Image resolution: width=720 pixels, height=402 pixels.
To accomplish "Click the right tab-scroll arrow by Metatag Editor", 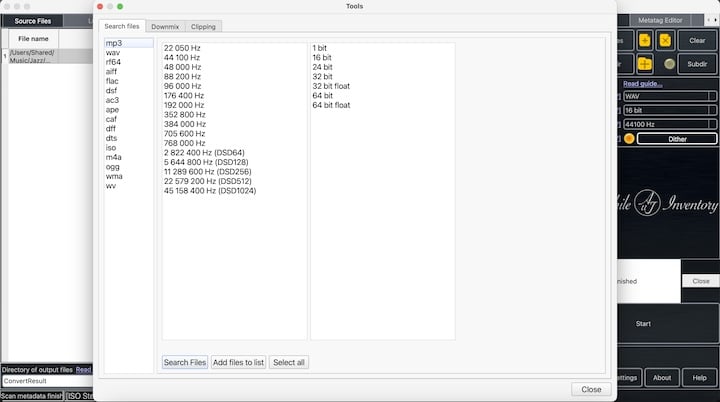I will point(715,20).
